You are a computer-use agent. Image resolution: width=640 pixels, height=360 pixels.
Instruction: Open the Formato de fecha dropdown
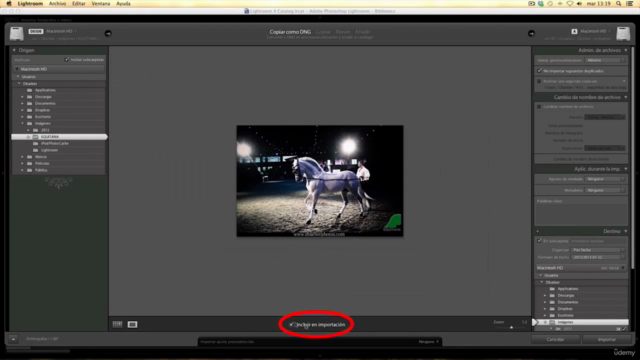pos(598,258)
